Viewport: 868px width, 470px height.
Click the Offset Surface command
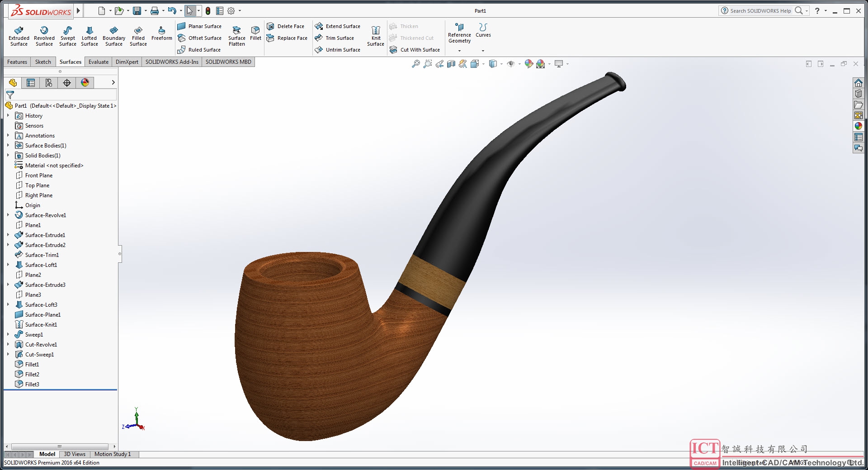(199, 38)
